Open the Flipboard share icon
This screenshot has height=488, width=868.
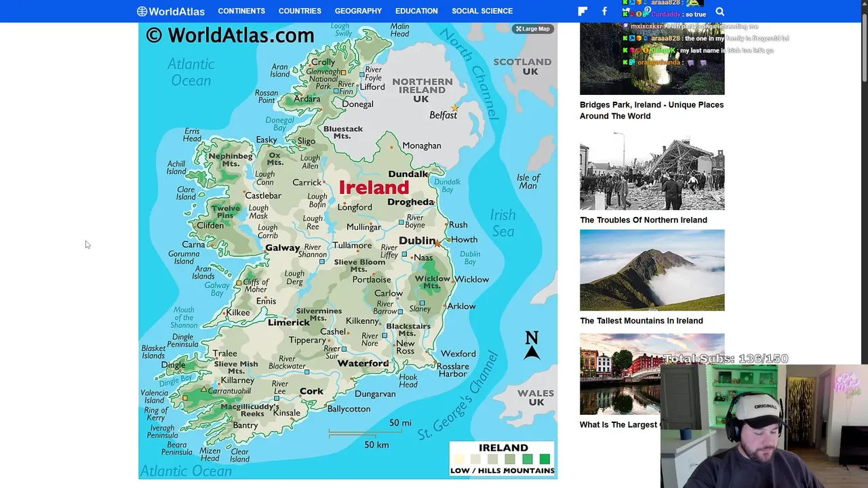point(583,11)
